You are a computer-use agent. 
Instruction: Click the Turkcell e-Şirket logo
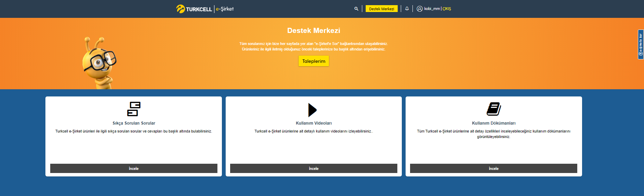[x=205, y=9]
